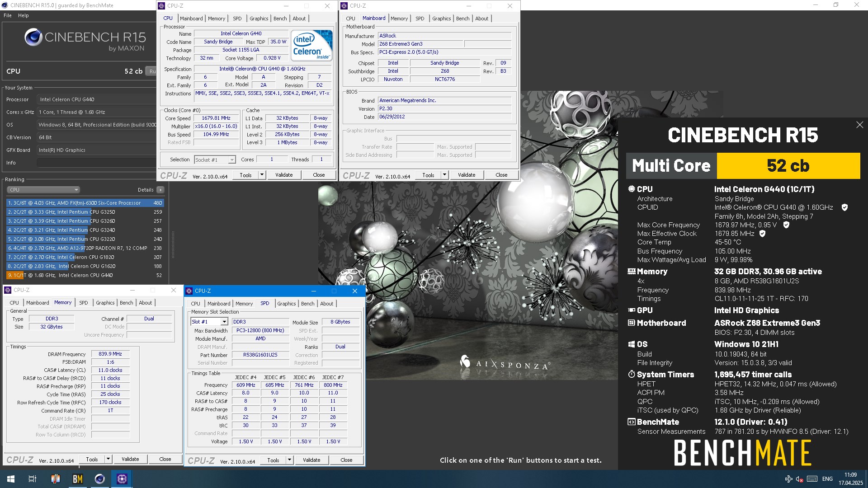
Task: Click the ENG language indicator
Action: click(x=827, y=479)
